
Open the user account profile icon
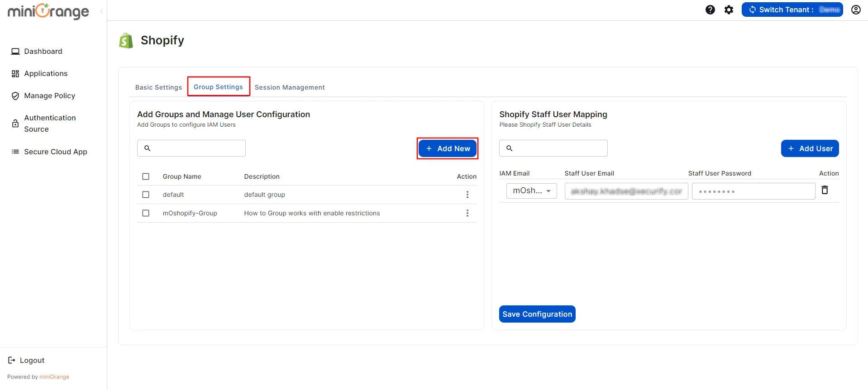coord(856,10)
